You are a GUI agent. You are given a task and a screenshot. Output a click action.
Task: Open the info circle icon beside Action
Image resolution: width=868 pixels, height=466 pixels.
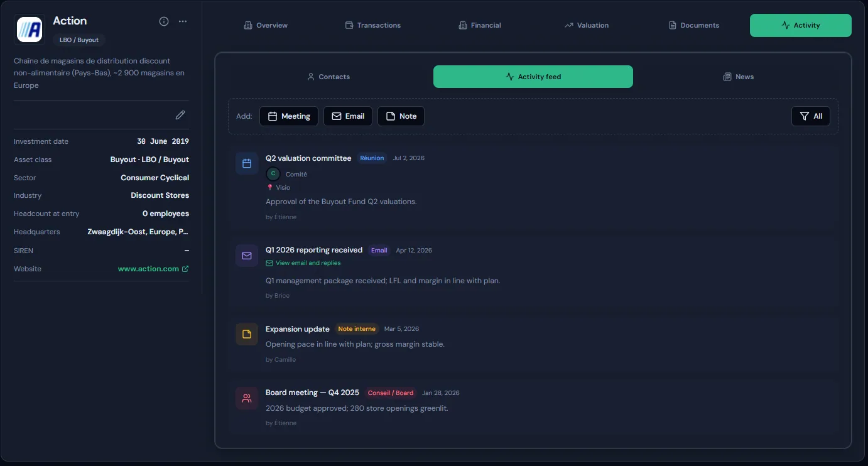164,21
